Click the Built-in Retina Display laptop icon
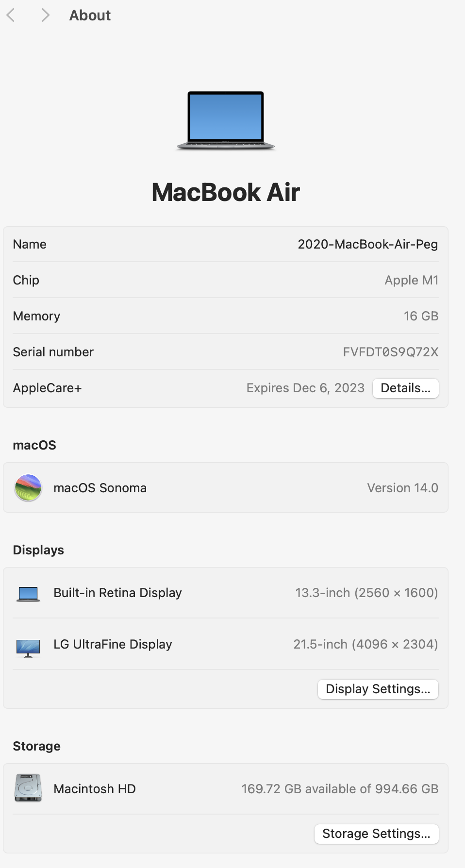 [x=28, y=594]
